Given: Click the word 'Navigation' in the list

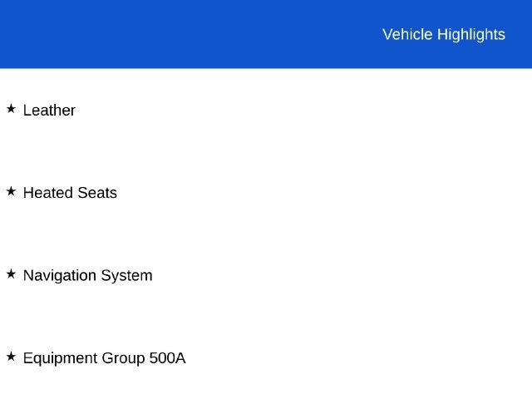Looking at the screenshot, I should [60, 275].
